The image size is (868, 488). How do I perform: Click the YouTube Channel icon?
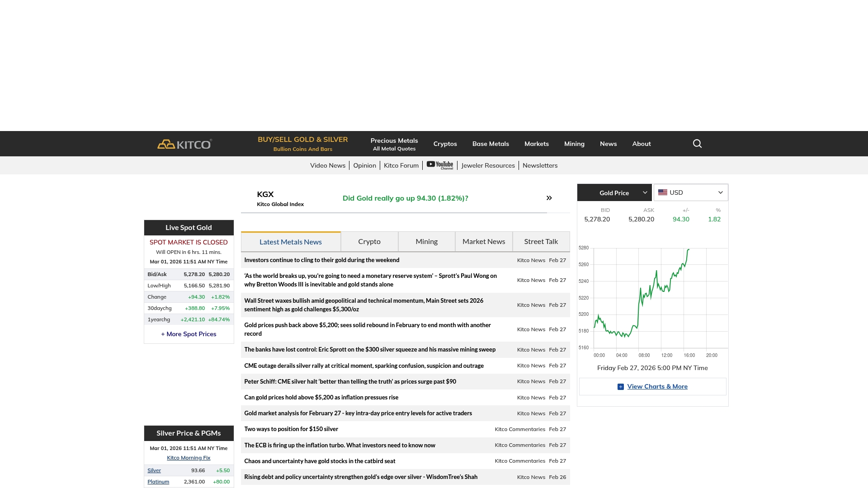[439, 165]
